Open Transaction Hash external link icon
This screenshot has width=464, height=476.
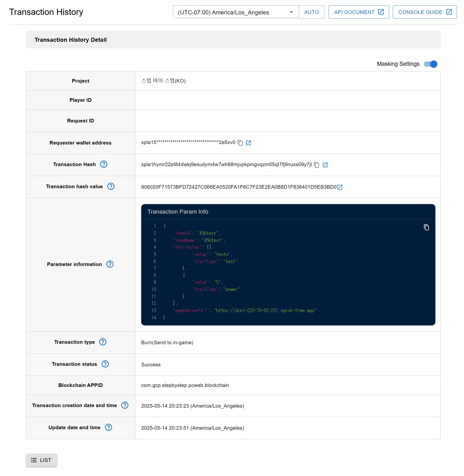pyautogui.click(x=325, y=165)
